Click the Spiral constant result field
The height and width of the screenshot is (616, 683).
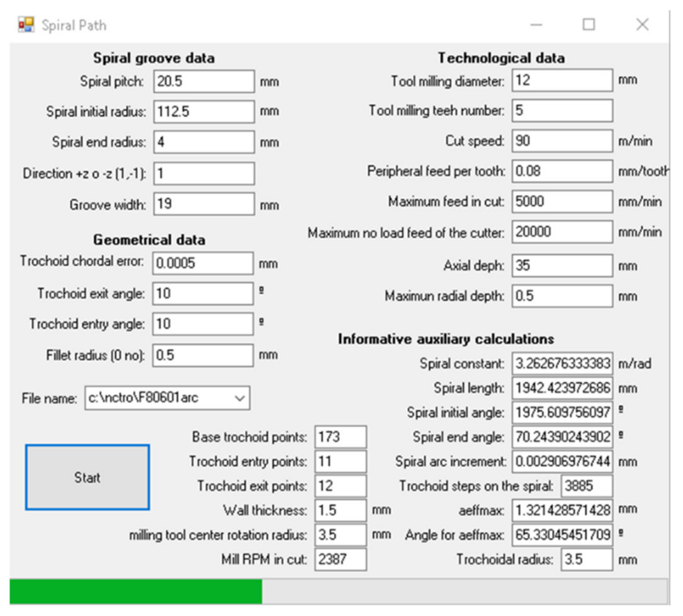(x=562, y=364)
